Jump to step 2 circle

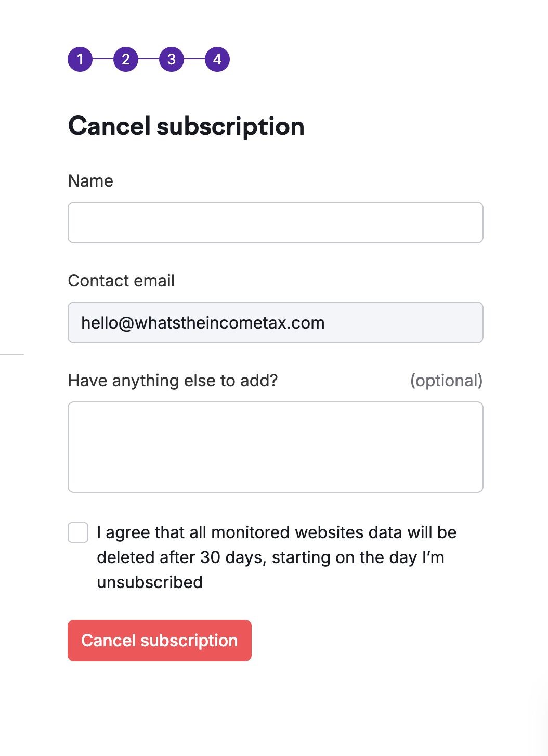coord(126,59)
